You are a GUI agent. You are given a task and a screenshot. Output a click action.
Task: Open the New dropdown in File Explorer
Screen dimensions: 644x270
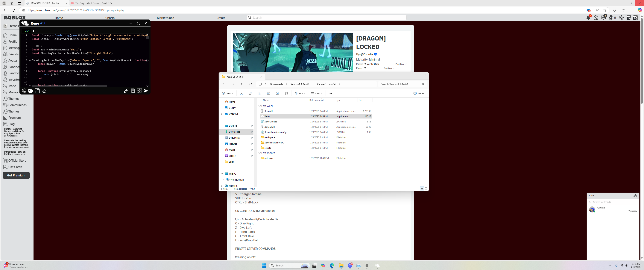click(x=228, y=93)
